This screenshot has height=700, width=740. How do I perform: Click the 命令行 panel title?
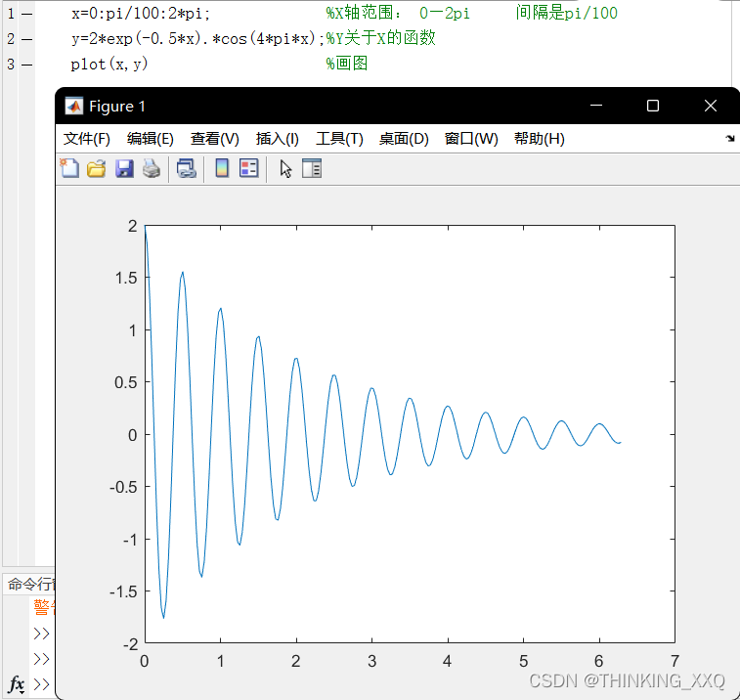pyautogui.click(x=31, y=585)
